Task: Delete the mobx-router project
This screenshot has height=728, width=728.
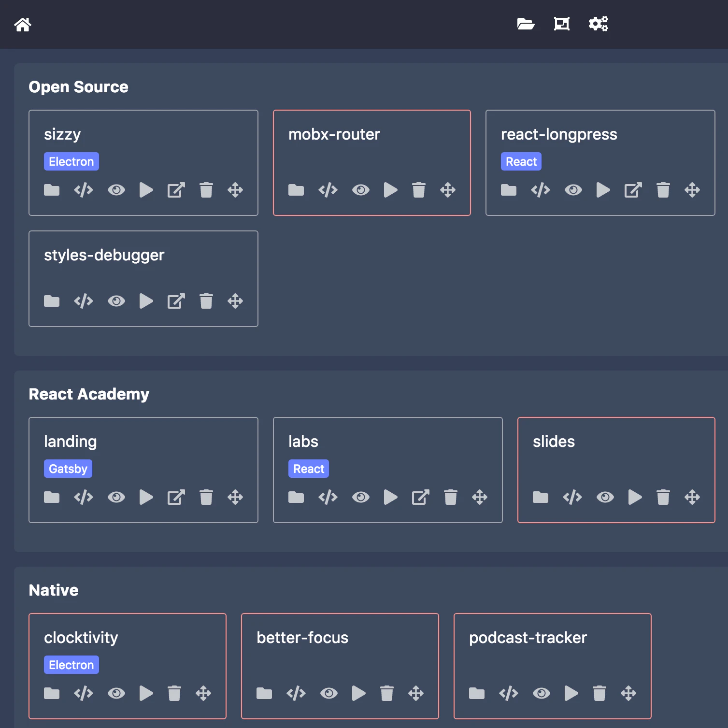Action: (419, 190)
